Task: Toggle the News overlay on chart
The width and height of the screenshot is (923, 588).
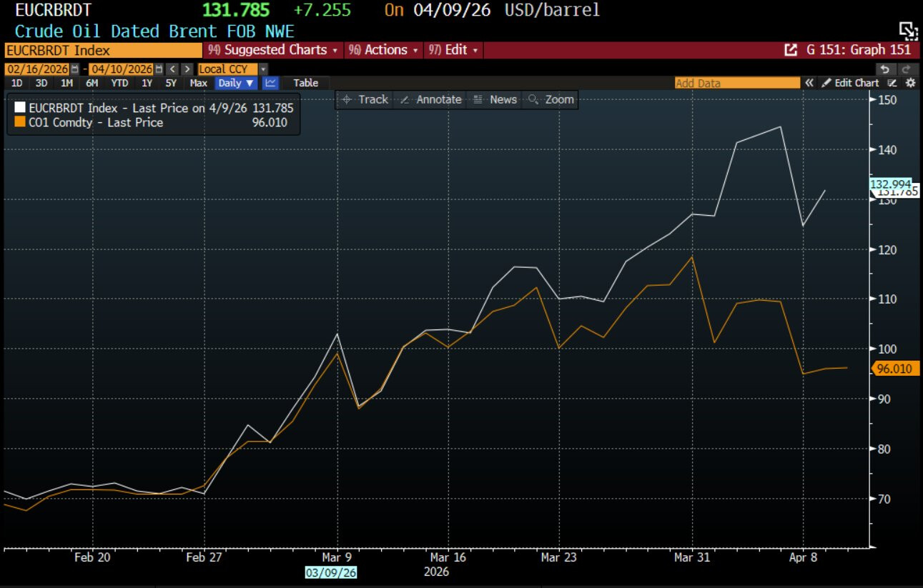Action: (495, 99)
